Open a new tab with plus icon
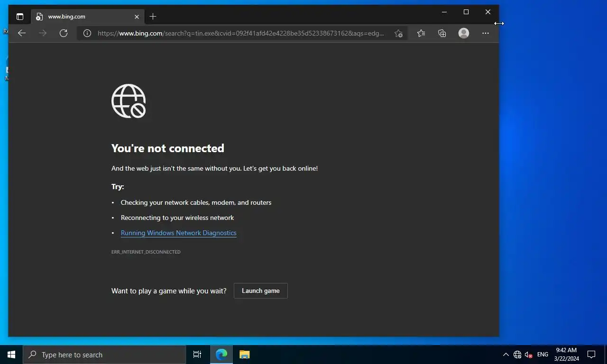This screenshot has height=364, width=607. coord(153,17)
